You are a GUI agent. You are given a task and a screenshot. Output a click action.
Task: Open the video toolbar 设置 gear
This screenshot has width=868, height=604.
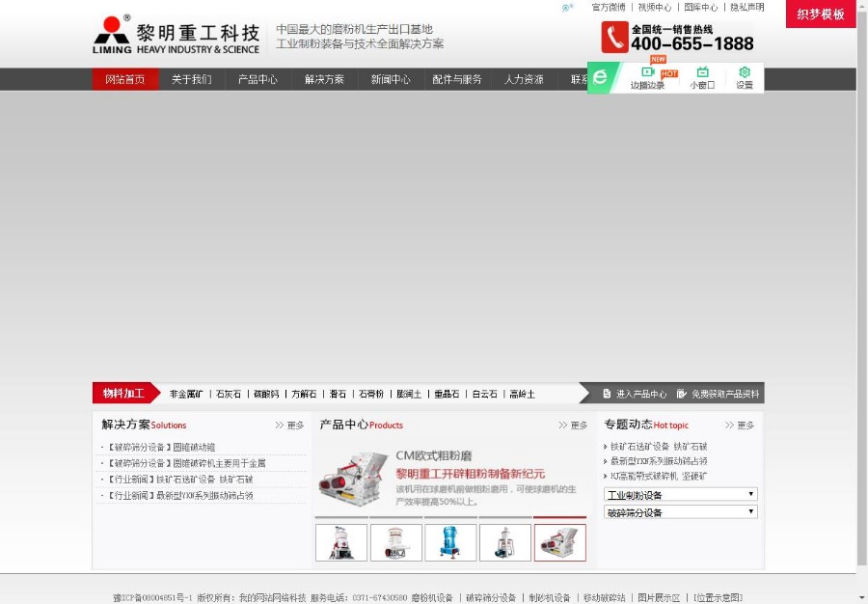click(x=744, y=78)
